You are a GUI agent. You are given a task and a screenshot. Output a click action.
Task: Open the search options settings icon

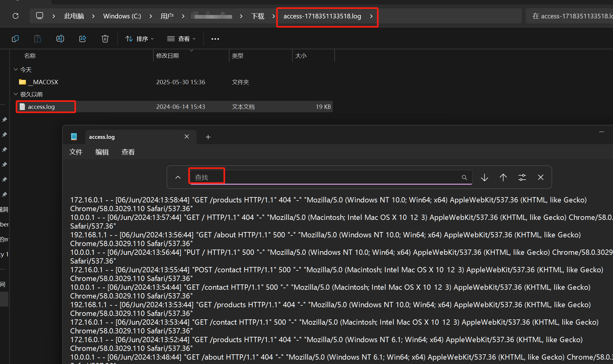pos(522,177)
